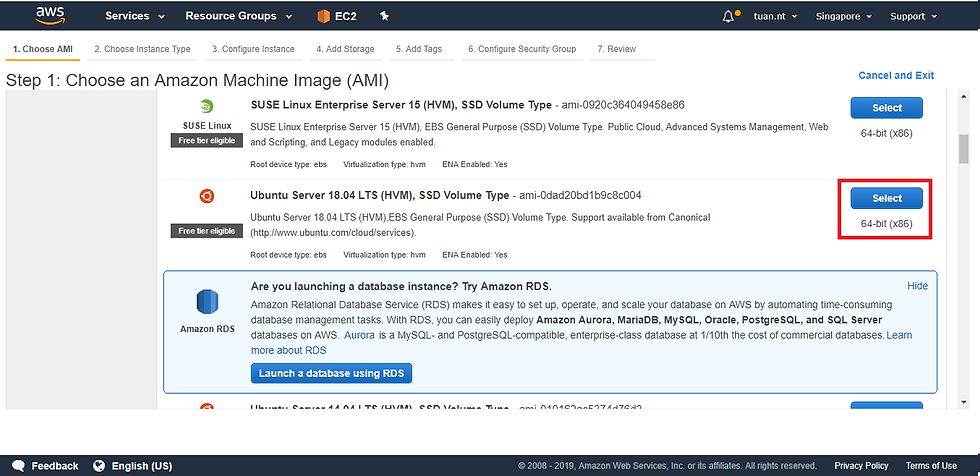Go to the 1. Choose AMI tab

click(x=43, y=49)
